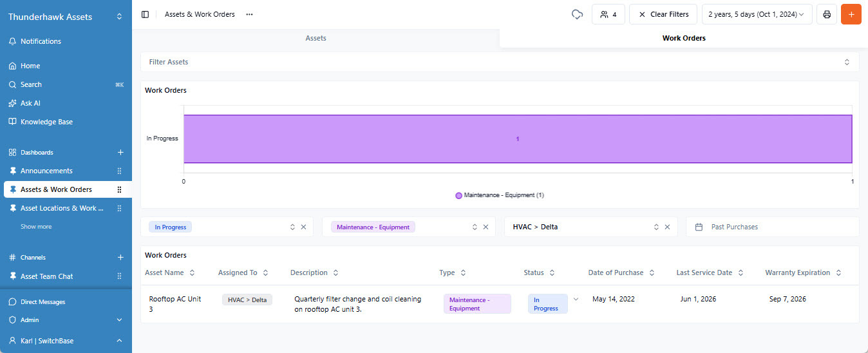
Task: Click the Past Purchases date field
Action: coord(772,227)
